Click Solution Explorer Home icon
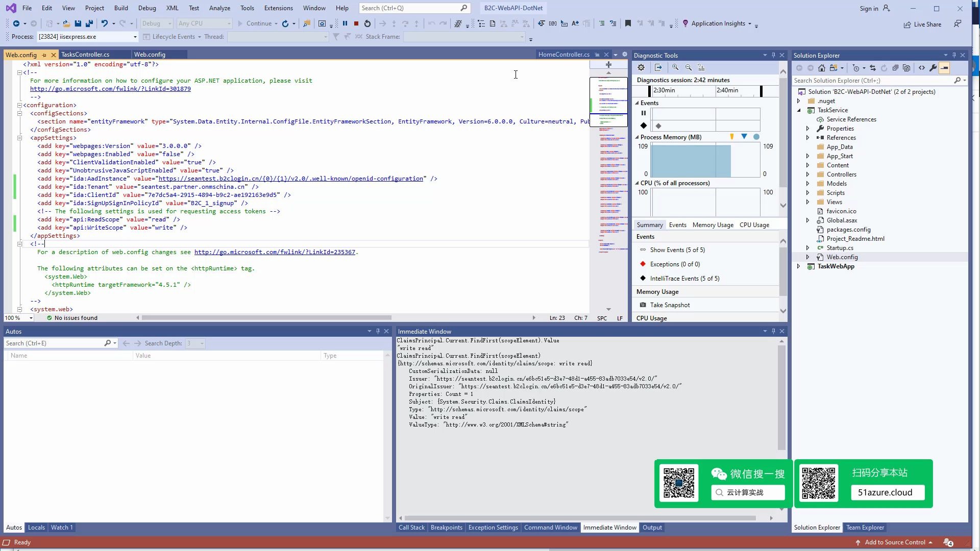 pyautogui.click(x=822, y=68)
